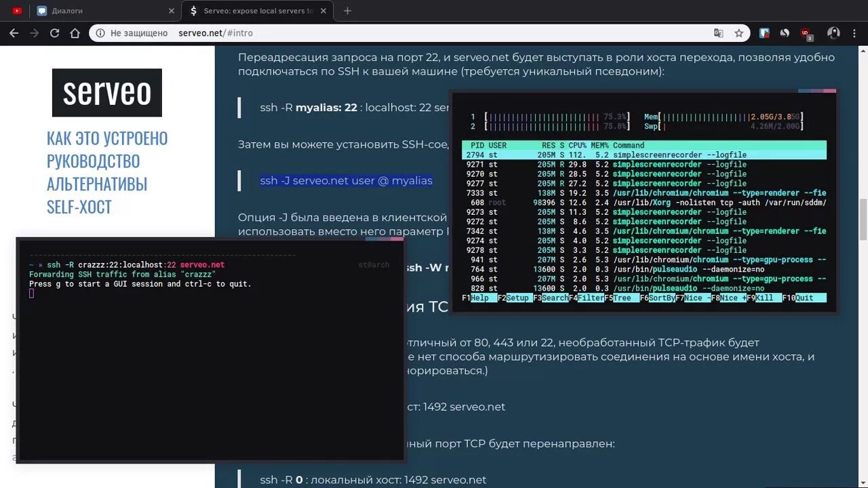
Task: Sort htop by MEM% column header
Action: (x=599, y=145)
